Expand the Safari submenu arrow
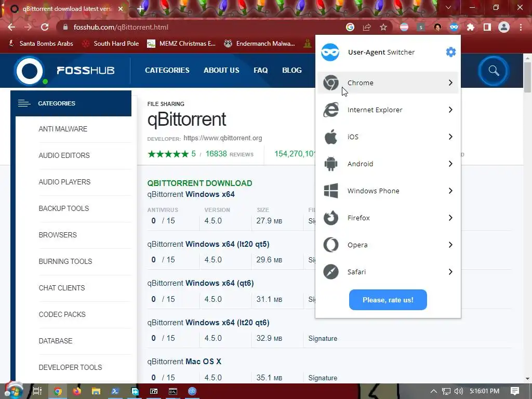The image size is (532, 399). pos(450,272)
